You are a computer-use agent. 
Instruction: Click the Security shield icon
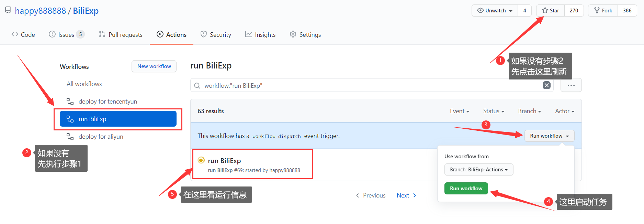[204, 34]
